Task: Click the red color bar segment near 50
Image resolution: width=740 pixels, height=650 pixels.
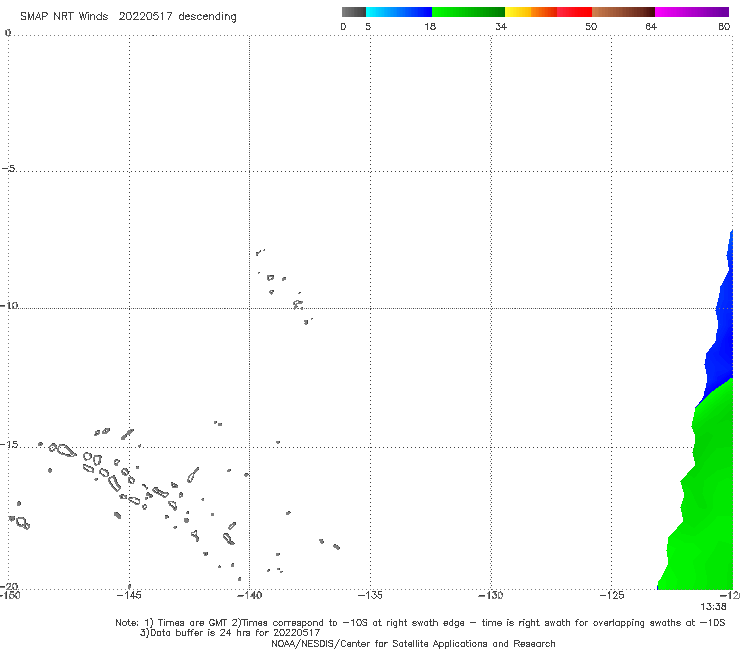Action: [574, 12]
